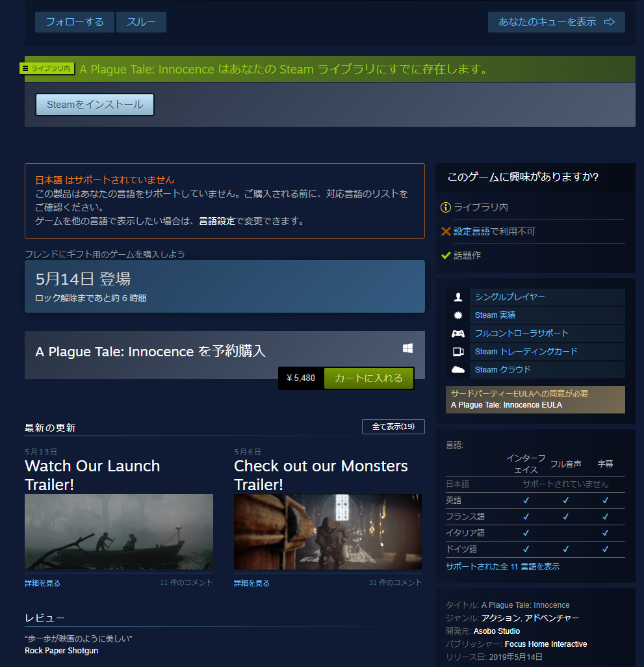Click 5月14日 登場 release banner
The width and height of the screenshot is (644, 667).
click(x=225, y=286)
